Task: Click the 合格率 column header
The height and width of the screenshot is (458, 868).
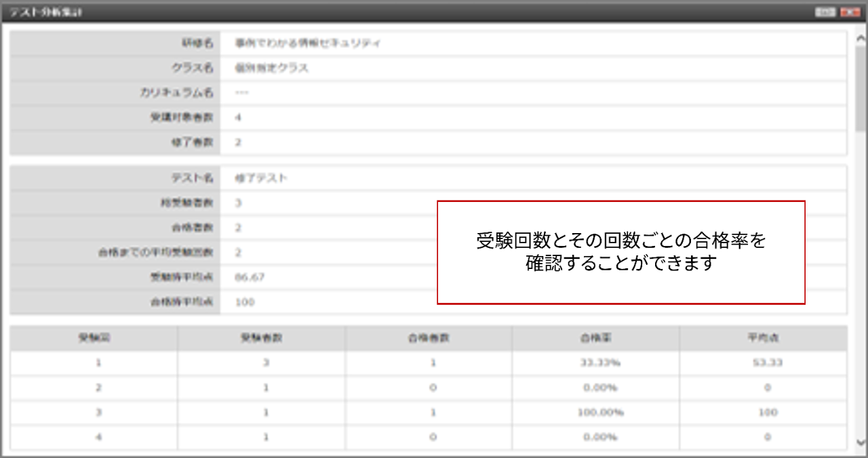Action: tap(595, 338)
